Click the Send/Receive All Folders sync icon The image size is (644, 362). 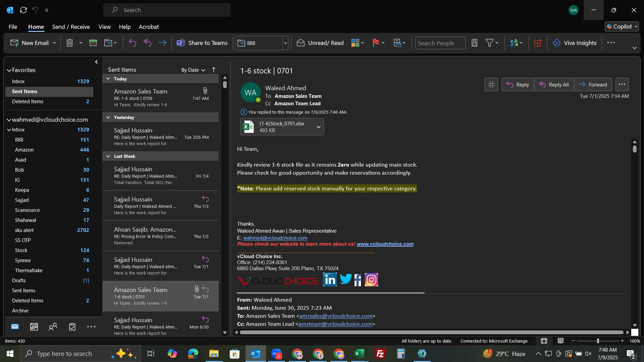[x=23, y=10]
